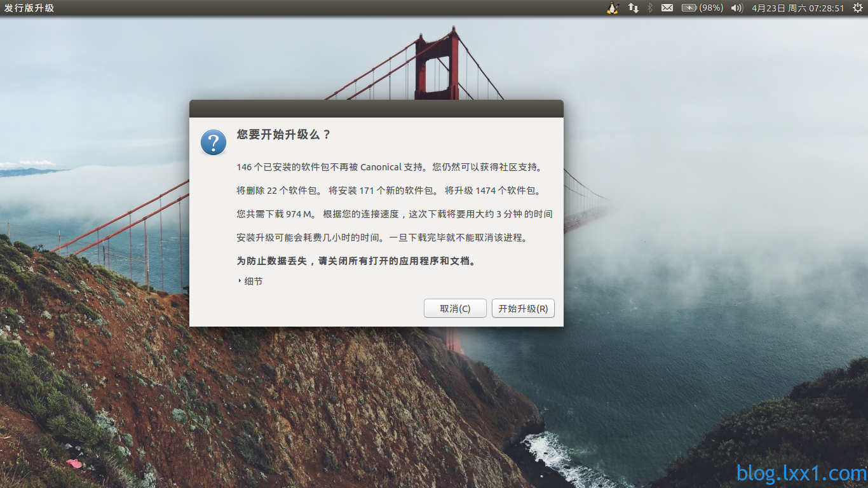
Task: Click the text 您共需下载 974 M
Action: pyautogui.click(x=276, y=213)
